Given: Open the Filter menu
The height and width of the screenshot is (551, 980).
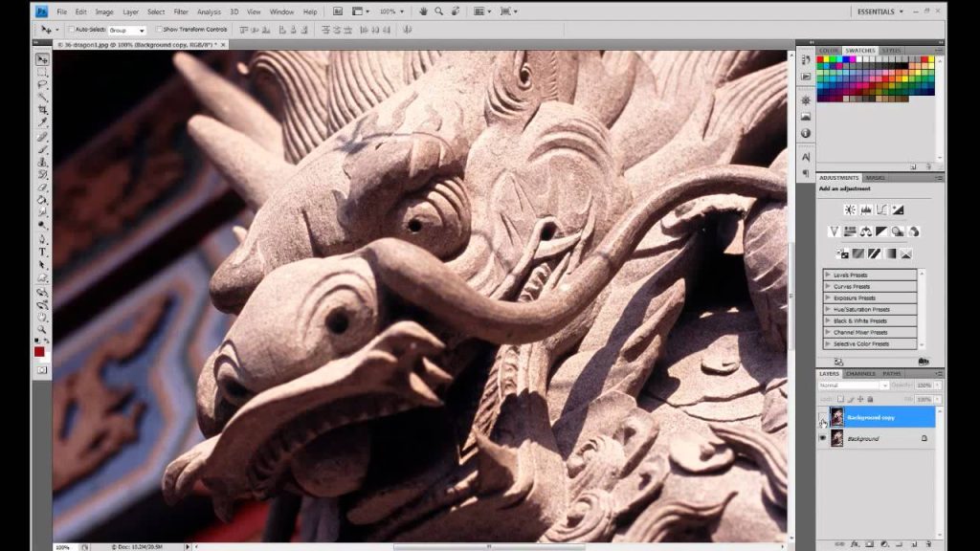Looking at the screenshot, I should (x=181, y=11).
